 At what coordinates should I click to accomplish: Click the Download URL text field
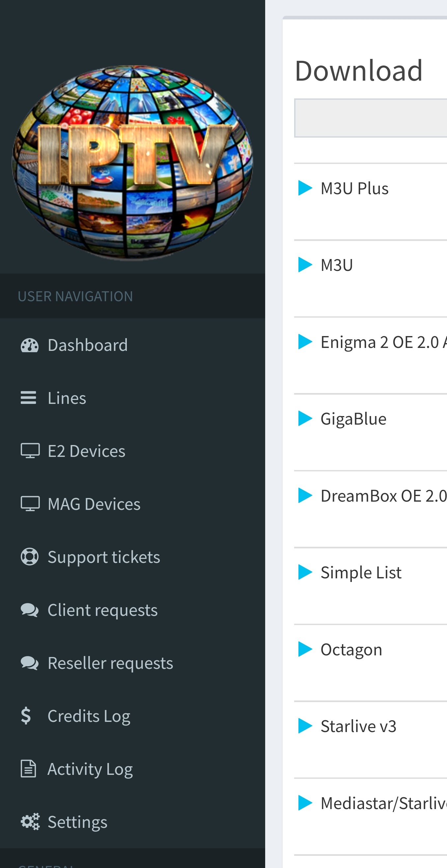pyautogui.click(x=371, y=118)
